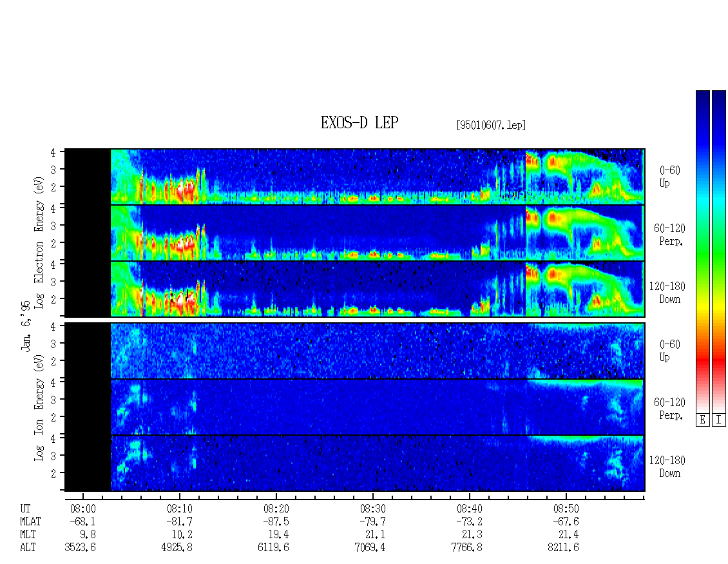Click the MLAT value -81.7
Image resolution: width=728 pixels, height=564 pixels.
point(179,521)
